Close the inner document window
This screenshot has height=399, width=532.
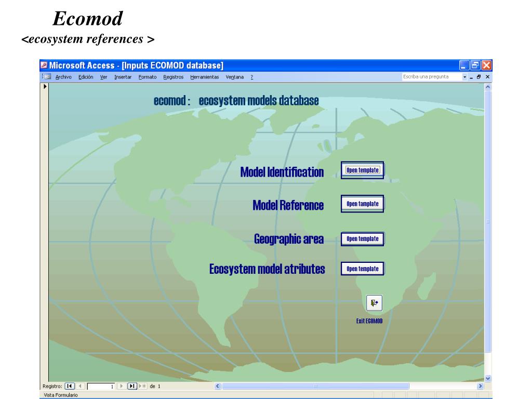coord(487,77)
